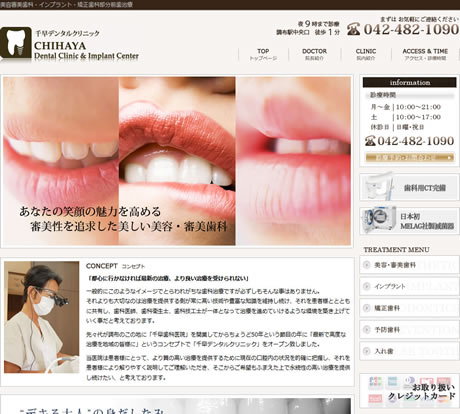The height and width of the screenshot is (414, 460).
Task: Click the arrow icon beside インプラント
Action: pos(366,286)
